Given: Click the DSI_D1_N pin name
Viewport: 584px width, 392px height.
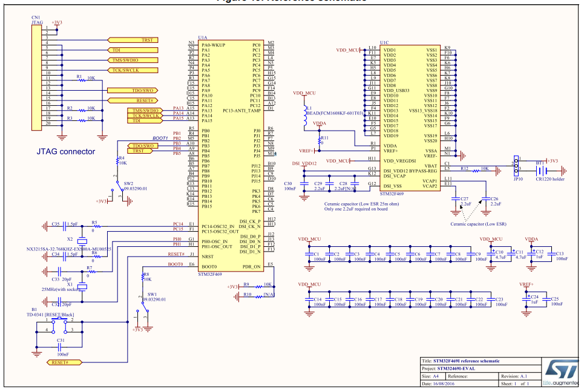Looking at the screenshot, I should (x=251, y=252).
